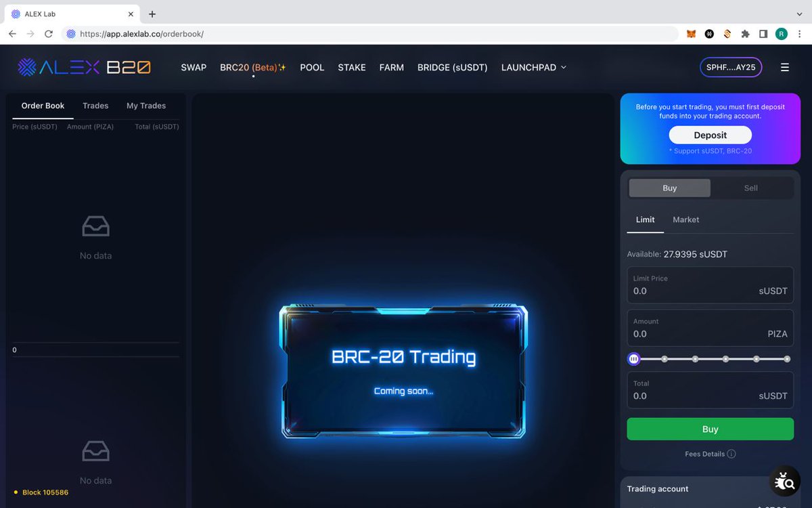Switch to the Sell toggle

point(751,188)
